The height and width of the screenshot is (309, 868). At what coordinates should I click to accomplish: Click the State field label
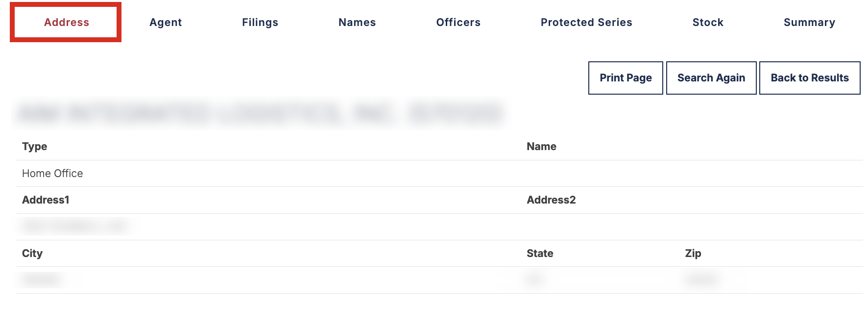pos(540,254)
